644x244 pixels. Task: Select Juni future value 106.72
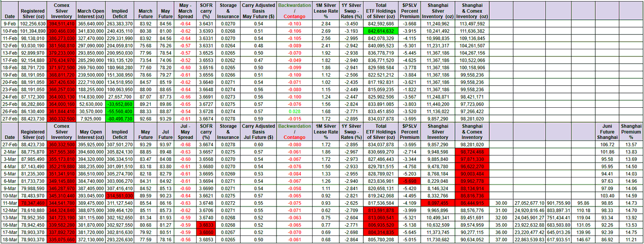click(x=607, y=145)
